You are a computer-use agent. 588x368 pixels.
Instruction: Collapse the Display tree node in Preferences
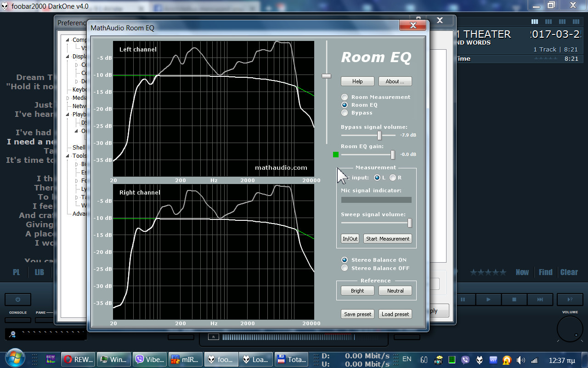[x=68, y=57]
